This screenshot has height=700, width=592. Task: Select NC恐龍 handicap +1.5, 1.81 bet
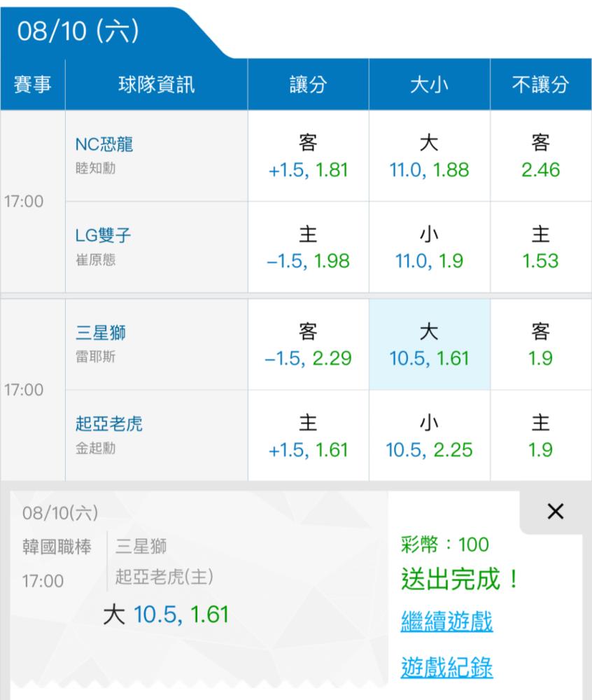pyautogui.click(x=309, y=156)
